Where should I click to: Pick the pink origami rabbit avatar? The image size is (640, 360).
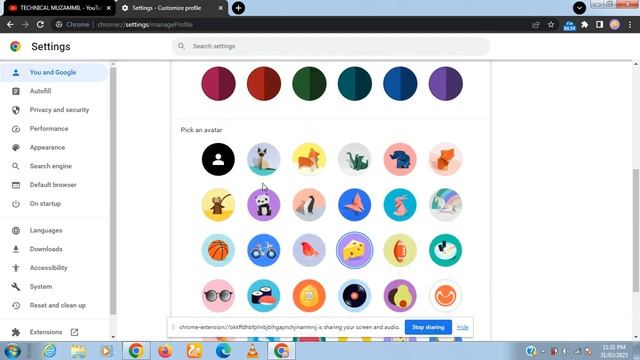pyautogui.click(x=400, y=204)
